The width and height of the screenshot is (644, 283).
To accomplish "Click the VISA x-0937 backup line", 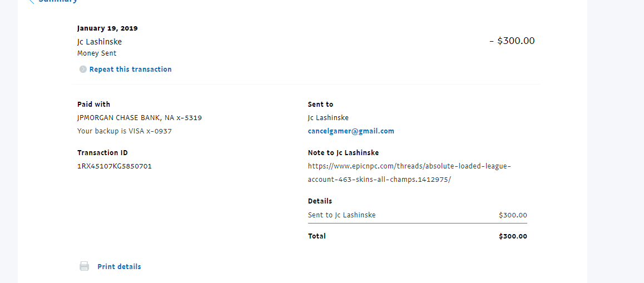I will (x=124, y=131).
